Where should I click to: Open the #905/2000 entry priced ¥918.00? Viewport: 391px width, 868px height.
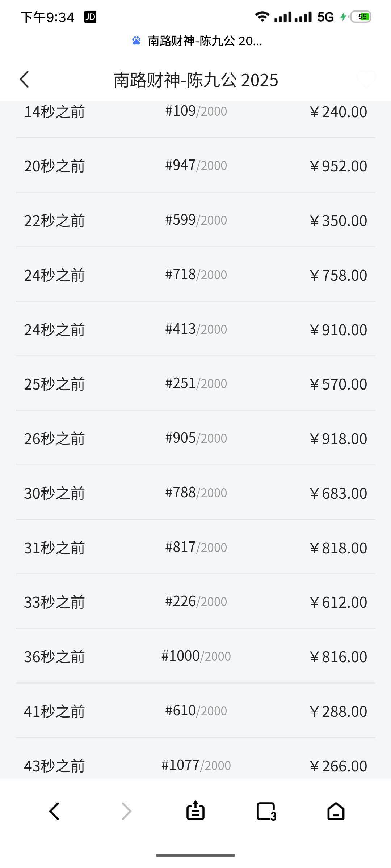tap(195, 438)
